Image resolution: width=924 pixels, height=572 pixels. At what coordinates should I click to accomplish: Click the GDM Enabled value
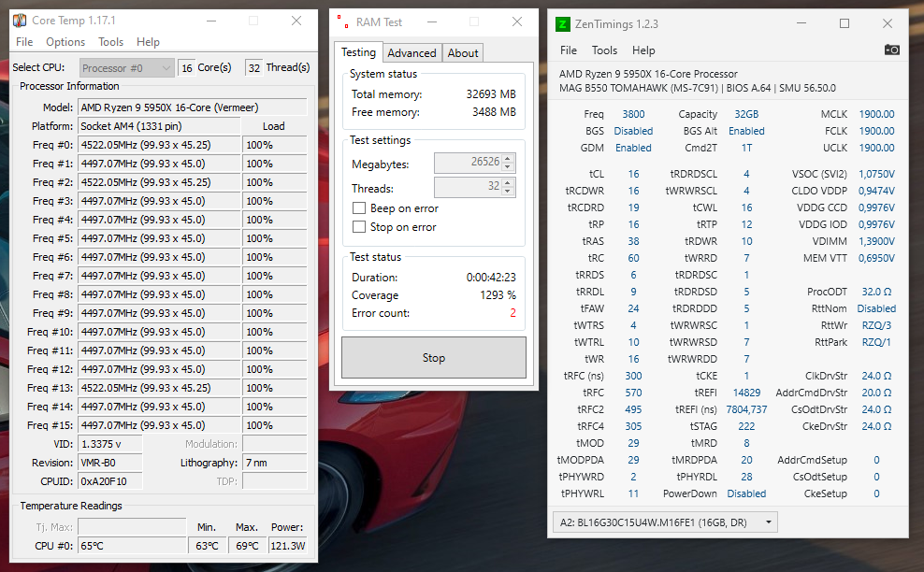[x=633, y=148]
